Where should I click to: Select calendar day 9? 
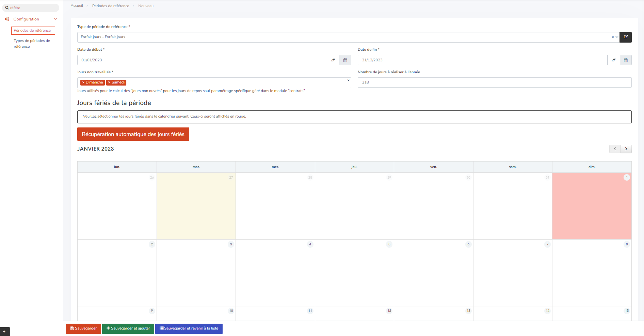(x=117, y=313)
